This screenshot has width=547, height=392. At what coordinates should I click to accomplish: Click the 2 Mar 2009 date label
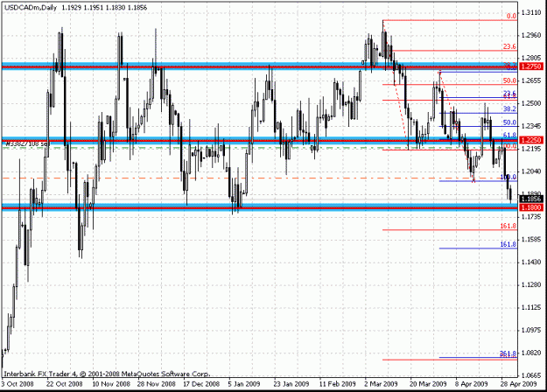pyautogui.click(x=381, y=384)
